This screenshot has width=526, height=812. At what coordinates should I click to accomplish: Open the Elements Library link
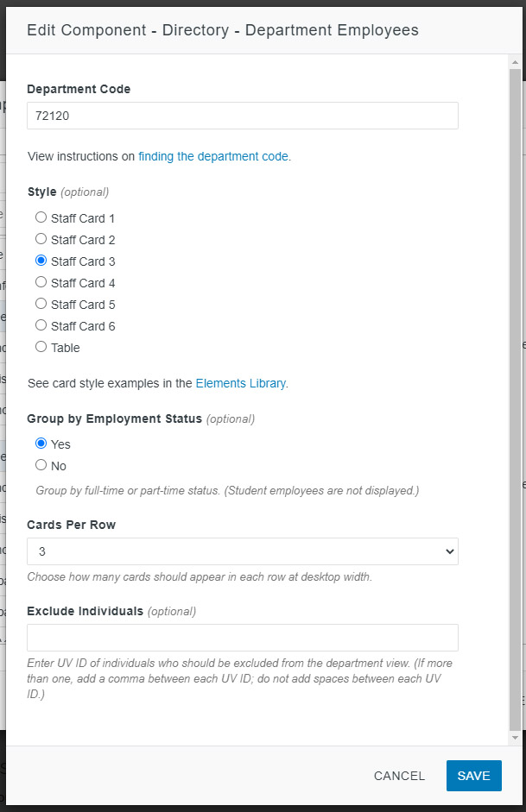pyautogui.click(x=240, y=382)
